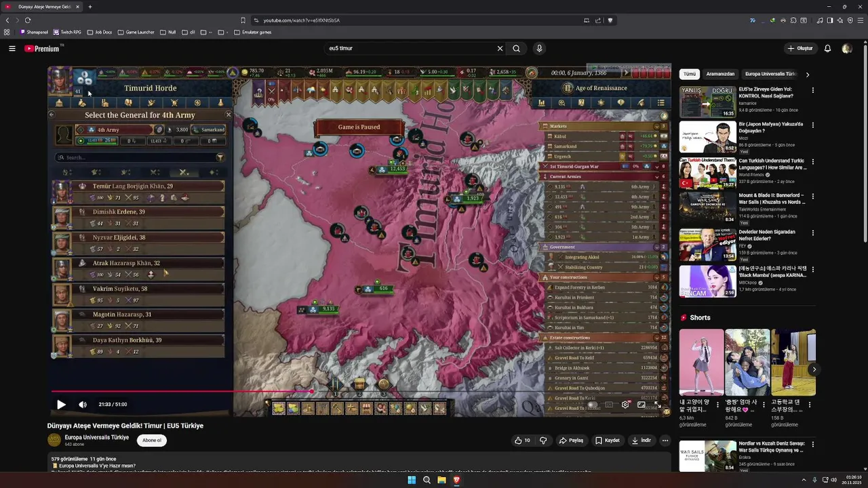Open more actions menu beside İndir
This screenshot has width=868, height=488.
(x=665, y=441)
